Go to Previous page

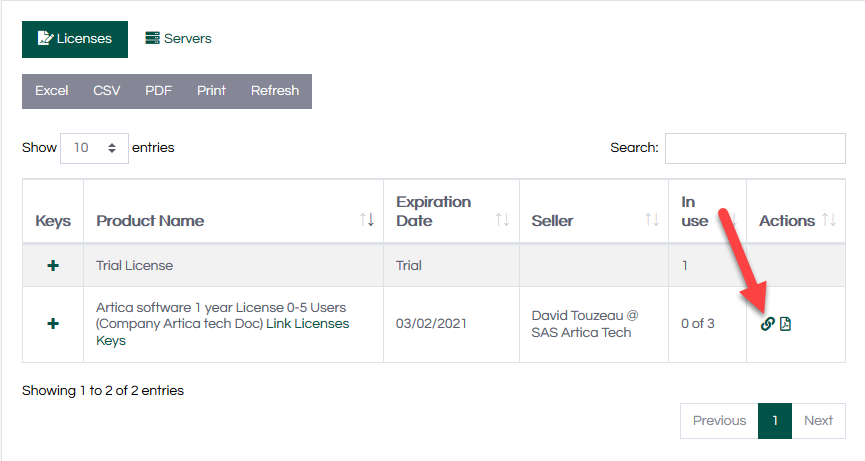(719, 420)
